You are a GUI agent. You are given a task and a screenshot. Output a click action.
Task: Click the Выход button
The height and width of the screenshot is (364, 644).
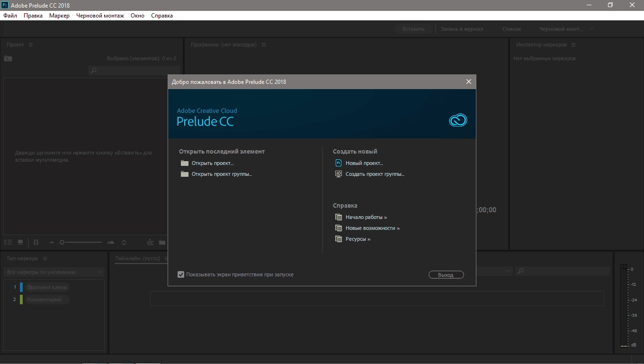446,275
